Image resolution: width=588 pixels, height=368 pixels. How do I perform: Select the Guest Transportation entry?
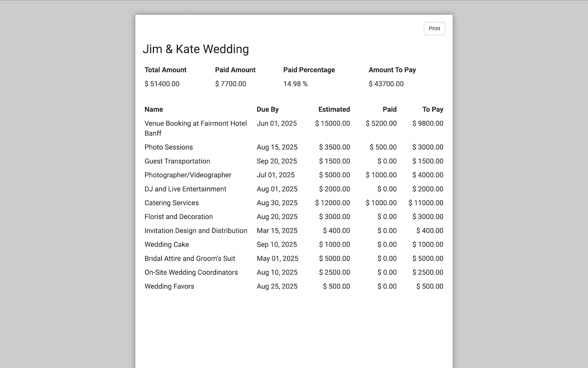click(x=177, y=161)
